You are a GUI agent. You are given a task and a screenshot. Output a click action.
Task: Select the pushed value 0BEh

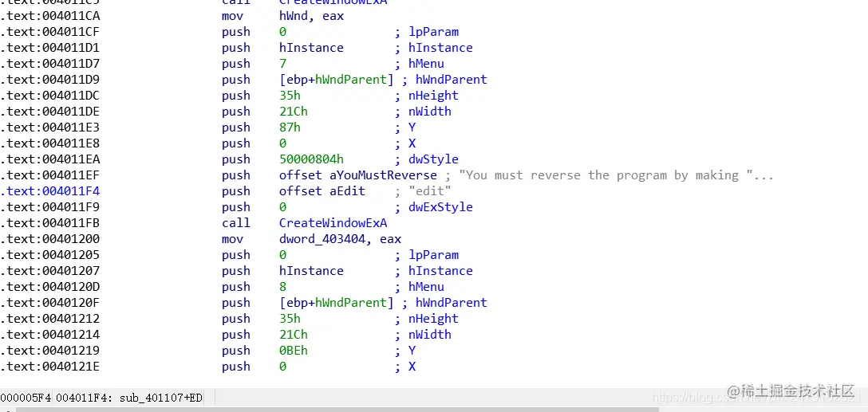pyautogui.click(x=294, y=351)
